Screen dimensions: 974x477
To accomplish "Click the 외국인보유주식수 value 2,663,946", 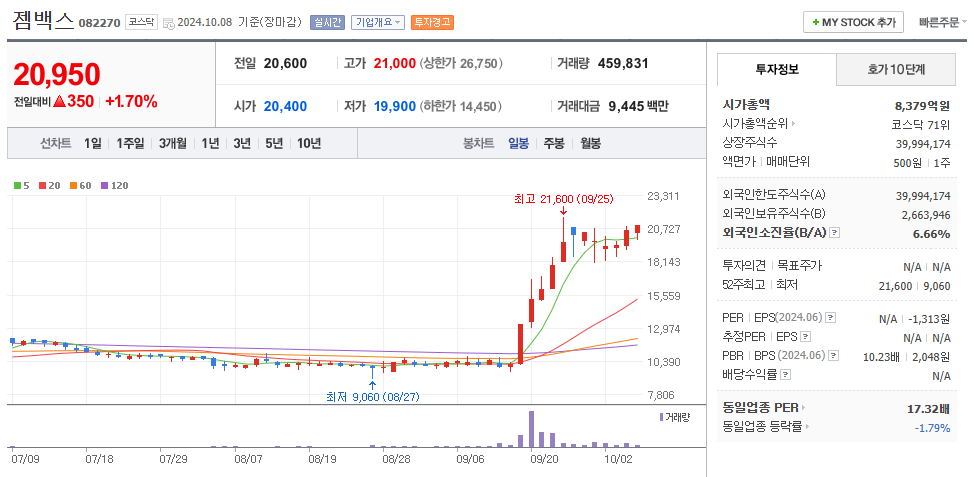I will (x=926, y=214).
